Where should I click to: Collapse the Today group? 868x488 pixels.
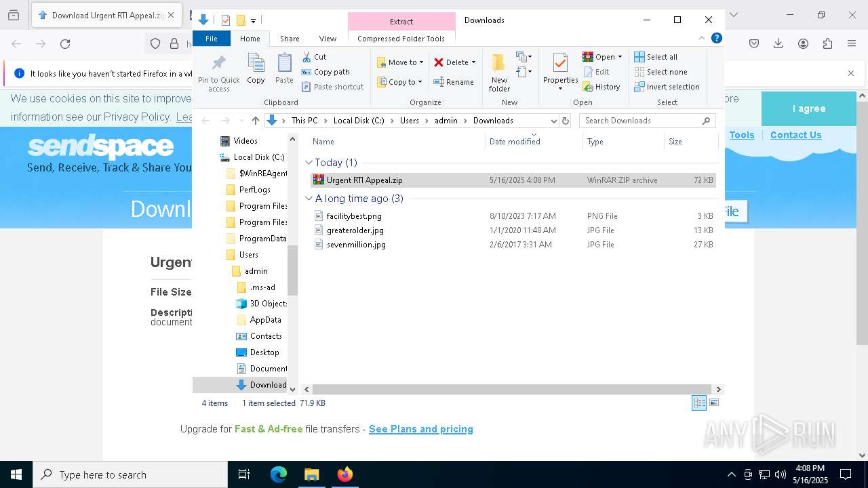(309, 163)
